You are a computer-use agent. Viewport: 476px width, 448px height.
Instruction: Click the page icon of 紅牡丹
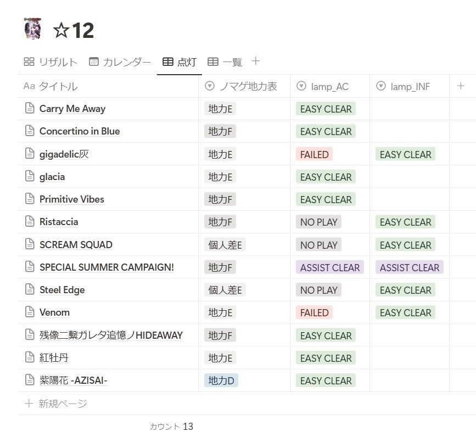pos(30,357)
